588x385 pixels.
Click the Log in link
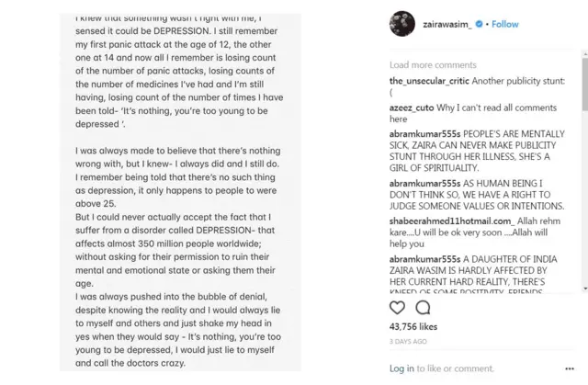(x=401, y=368)
